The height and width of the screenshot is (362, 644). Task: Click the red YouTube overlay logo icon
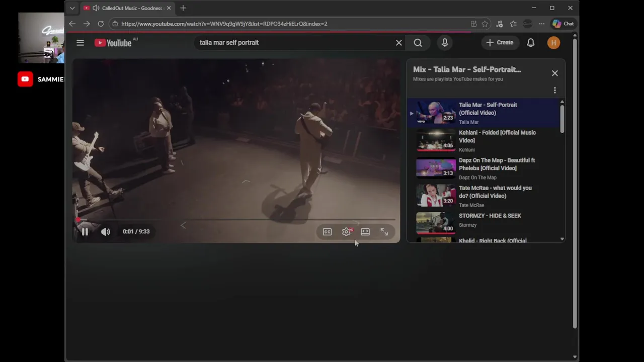click(x=25, y=79)
